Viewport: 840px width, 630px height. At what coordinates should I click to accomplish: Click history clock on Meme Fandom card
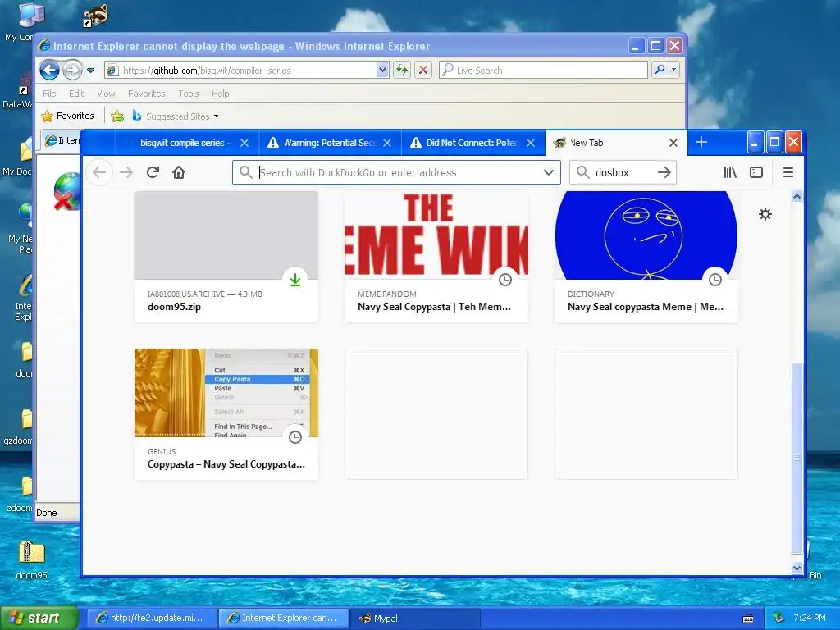click(x=505, y=279)
